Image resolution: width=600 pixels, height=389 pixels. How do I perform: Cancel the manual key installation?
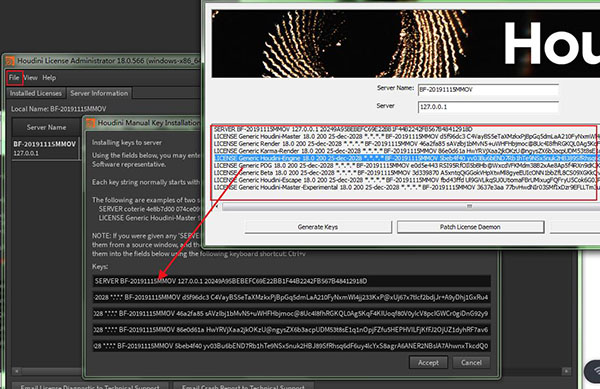[x=471, y=363]
